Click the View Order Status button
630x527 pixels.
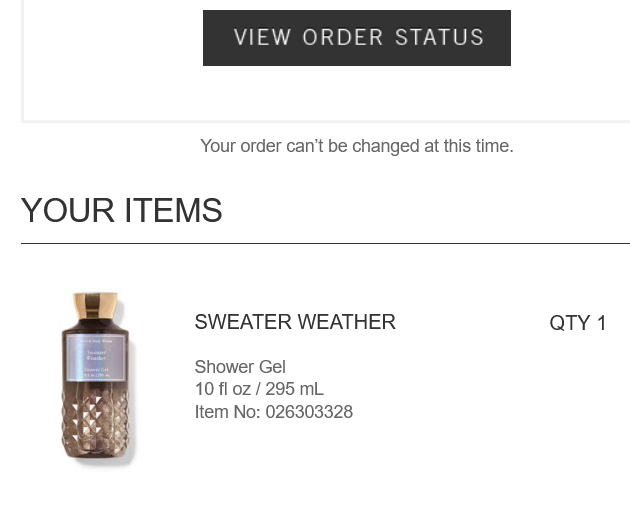pos(356,38)
